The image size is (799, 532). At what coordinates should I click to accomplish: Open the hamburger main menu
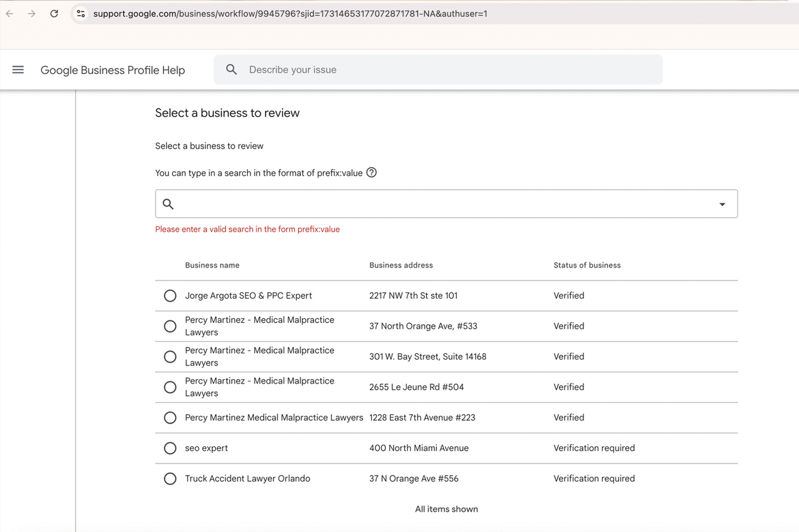coord(18,70)
